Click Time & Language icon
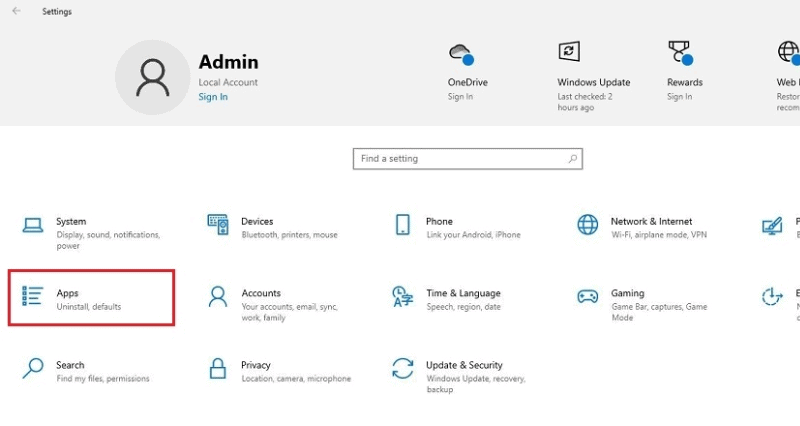Image resolution: width=800 pixels, height=426 pixels. pos(403,297)
